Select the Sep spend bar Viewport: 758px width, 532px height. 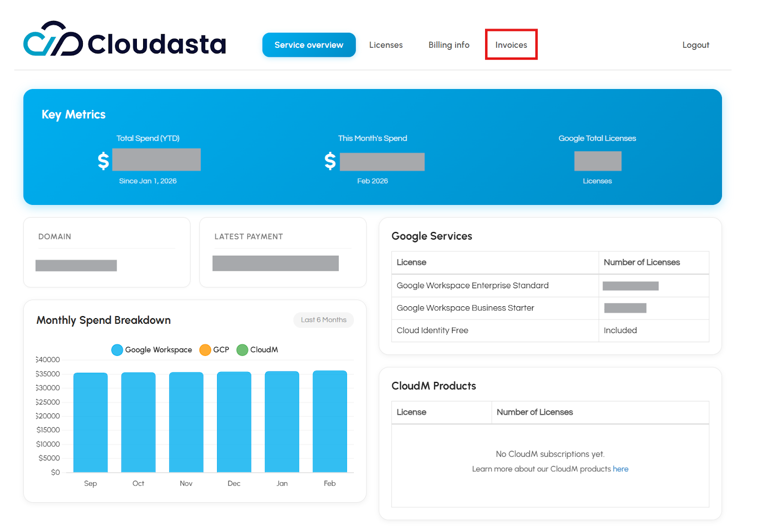click(90, 422)
